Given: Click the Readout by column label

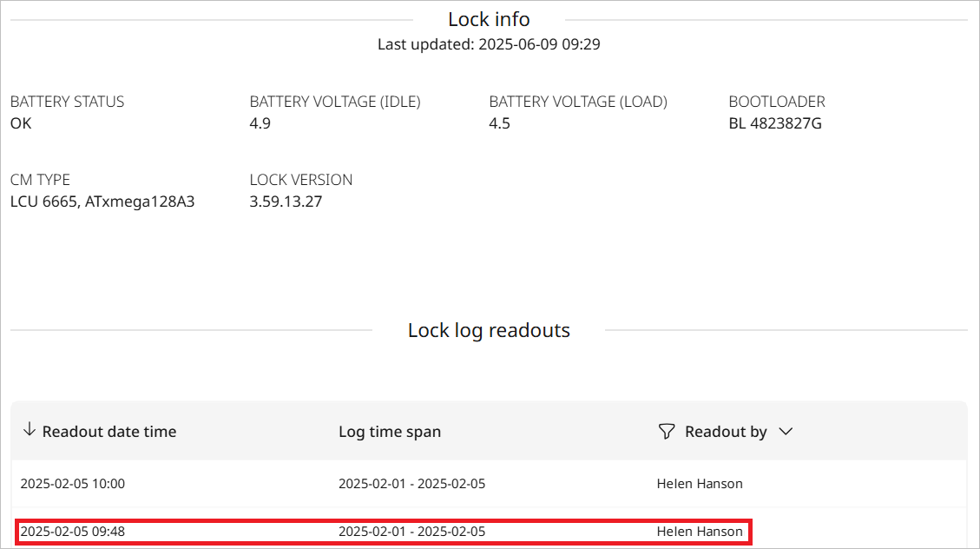Looking at the screenshot, I should 726,432.
